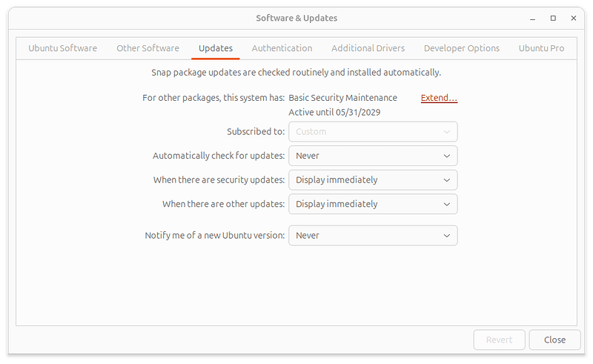593x364 pixels.
Task: Expand Automatically check for updates dropdown
Action: (x=372, y=156)
